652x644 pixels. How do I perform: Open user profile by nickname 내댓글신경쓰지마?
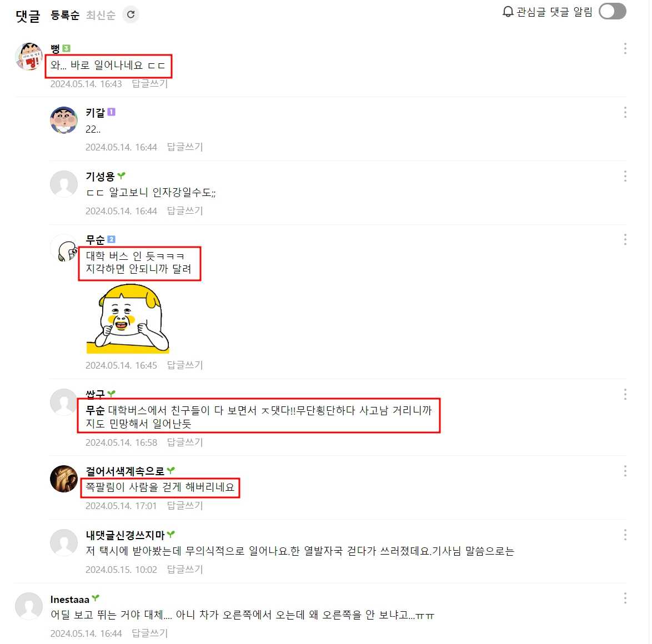[x=125, y=535]
